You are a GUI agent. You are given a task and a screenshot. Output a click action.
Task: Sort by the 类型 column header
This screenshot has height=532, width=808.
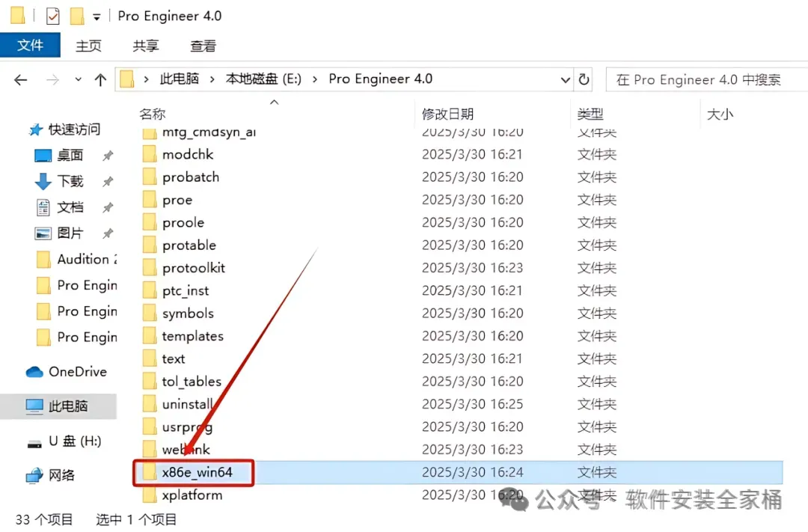point(590,114)
